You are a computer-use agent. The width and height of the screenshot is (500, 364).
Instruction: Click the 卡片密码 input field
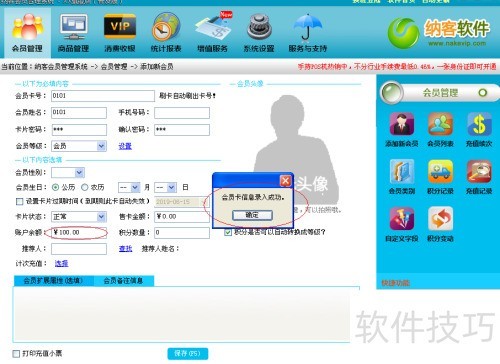pos(79,130)
